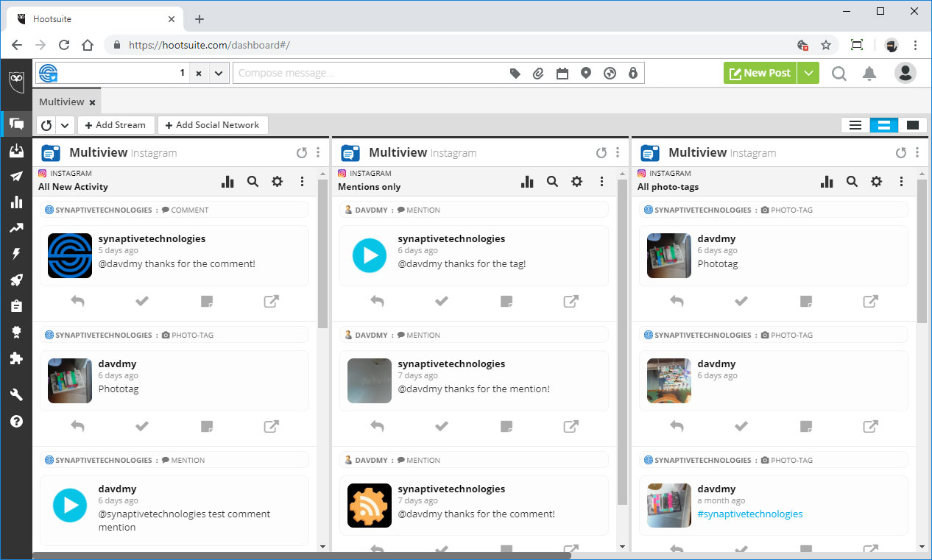Refresh the first Multiview Instagram stream
This screenshot has width=932, height=560.
[301, 153]
